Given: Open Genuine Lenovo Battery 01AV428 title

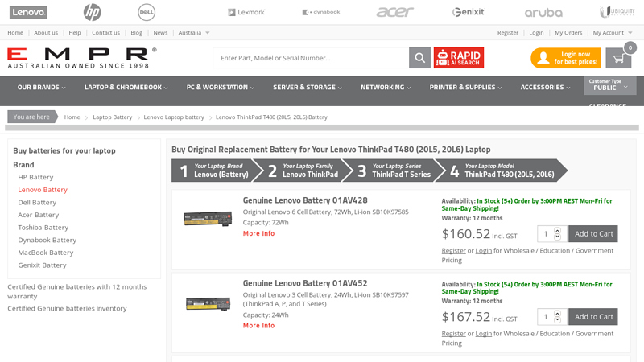Looking at the screenshot, I should [305, 200].
